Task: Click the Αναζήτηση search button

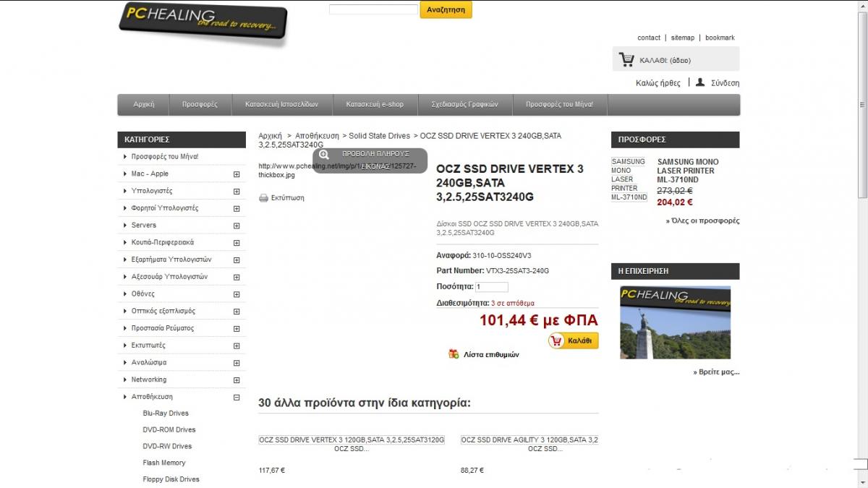Action: 446,9
